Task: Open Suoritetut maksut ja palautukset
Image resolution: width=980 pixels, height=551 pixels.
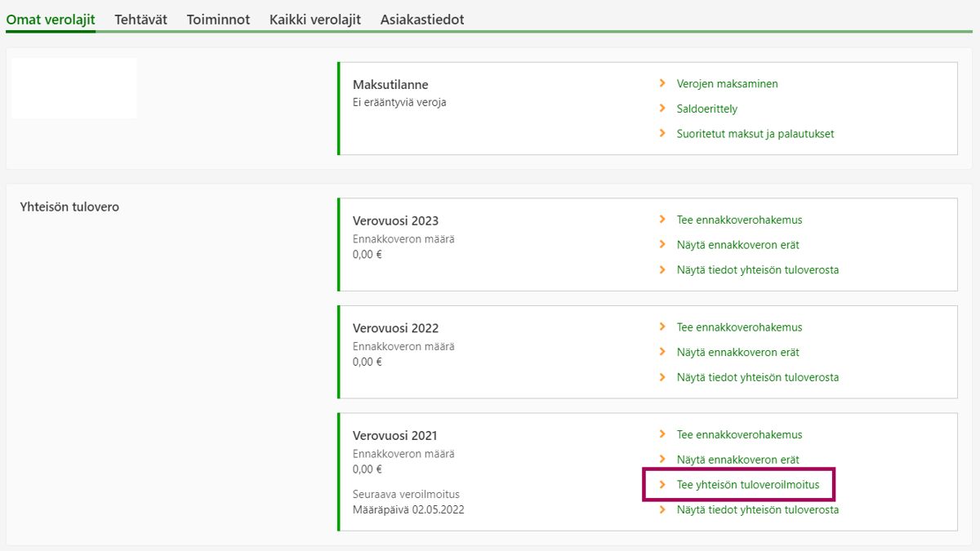Action: [x=755, y=134]
